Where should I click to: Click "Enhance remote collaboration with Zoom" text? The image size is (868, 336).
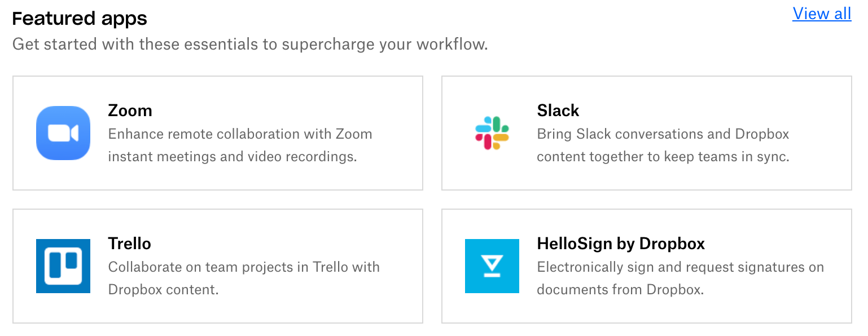pos(240,134)
